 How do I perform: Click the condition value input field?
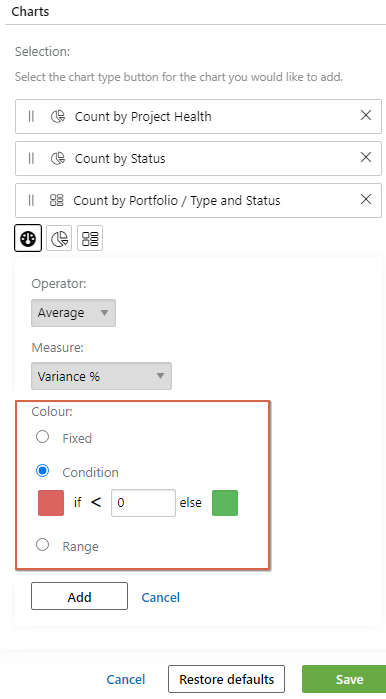143,503
